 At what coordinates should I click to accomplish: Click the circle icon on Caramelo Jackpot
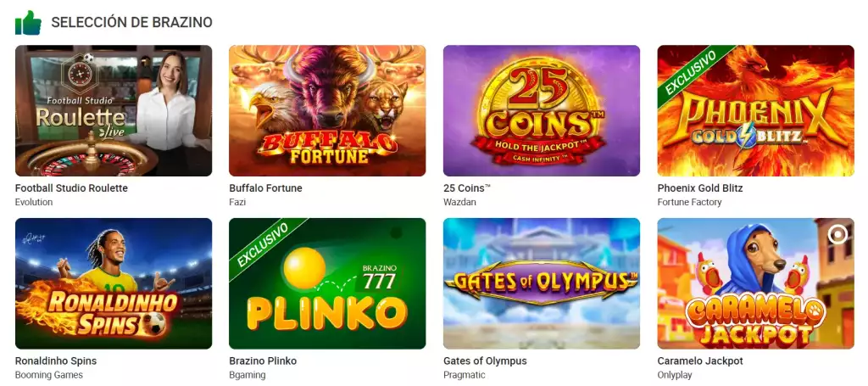tap(837, 234)
